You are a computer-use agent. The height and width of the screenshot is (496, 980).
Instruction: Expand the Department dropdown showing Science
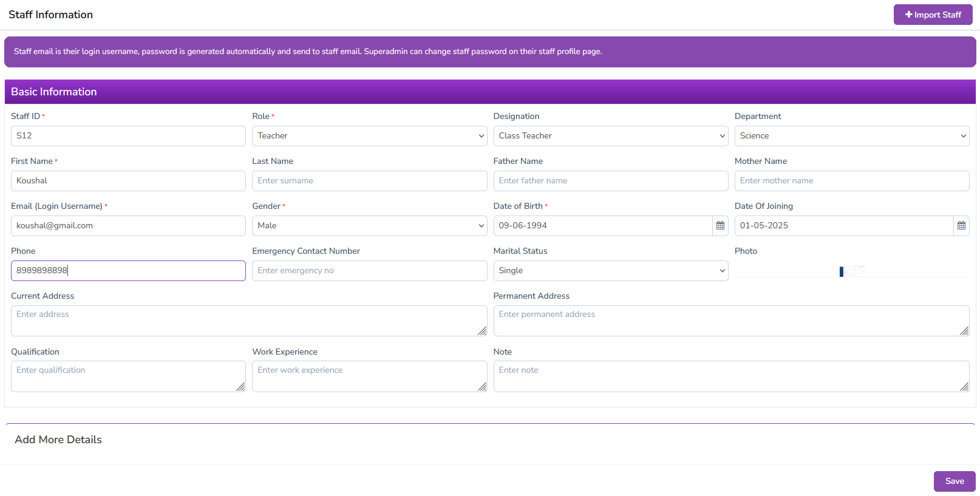point(851,136)
